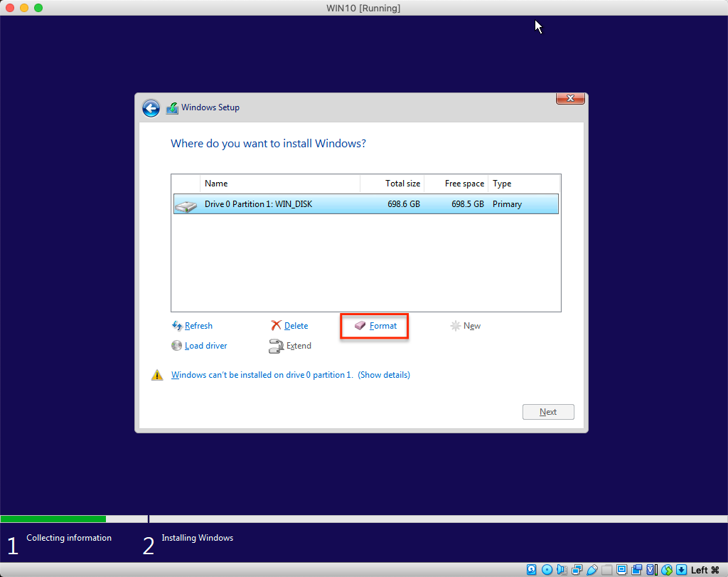This screenshot has height=577, width=728.
Task: Click the 'Installing Windows' step label
Action: click(x=198, y=537)
